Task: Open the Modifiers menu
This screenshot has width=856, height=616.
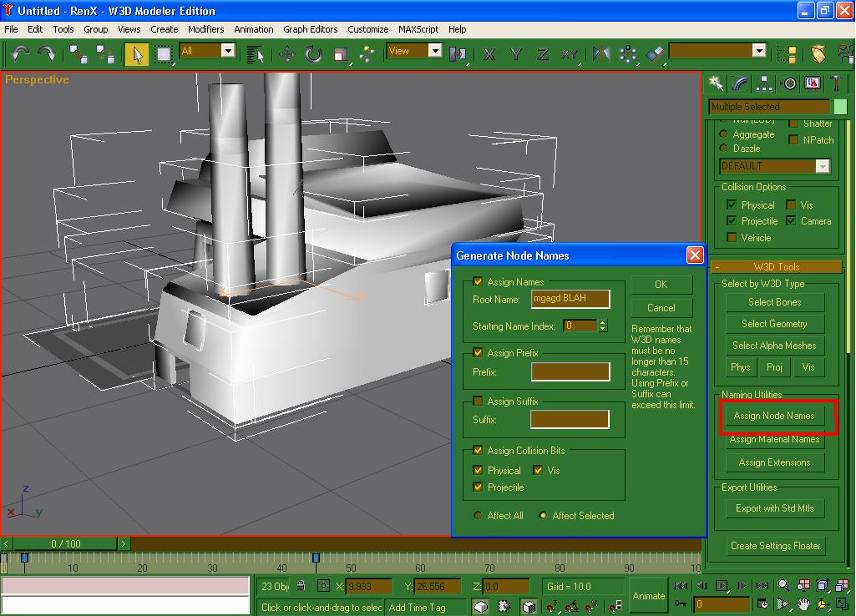Action: (x=205, y=29)
